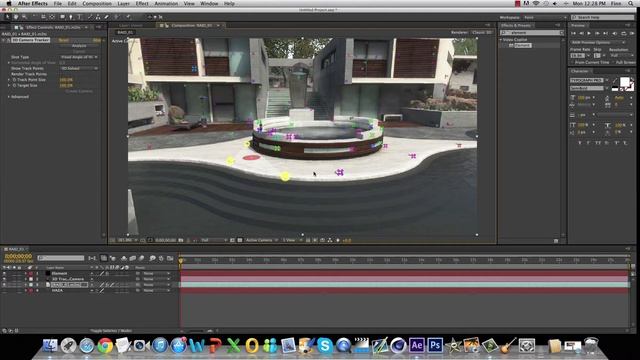Viewport: 640px width, 360px height.
Task: Toggle Faux Bold in Character panel
Action: 580,142
